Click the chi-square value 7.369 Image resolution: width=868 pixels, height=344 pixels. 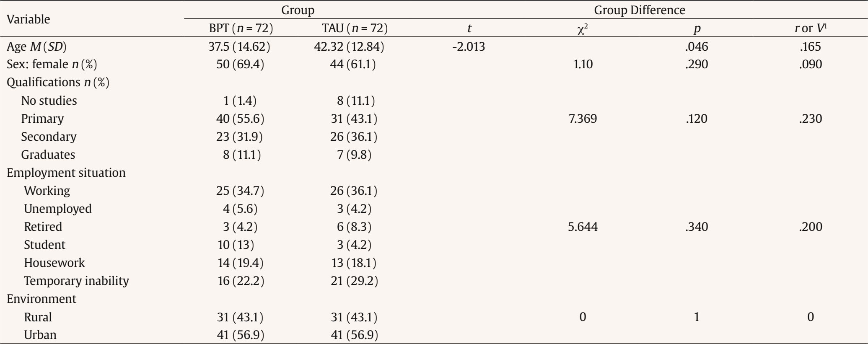pyautogui.click(x=582, y=119)
